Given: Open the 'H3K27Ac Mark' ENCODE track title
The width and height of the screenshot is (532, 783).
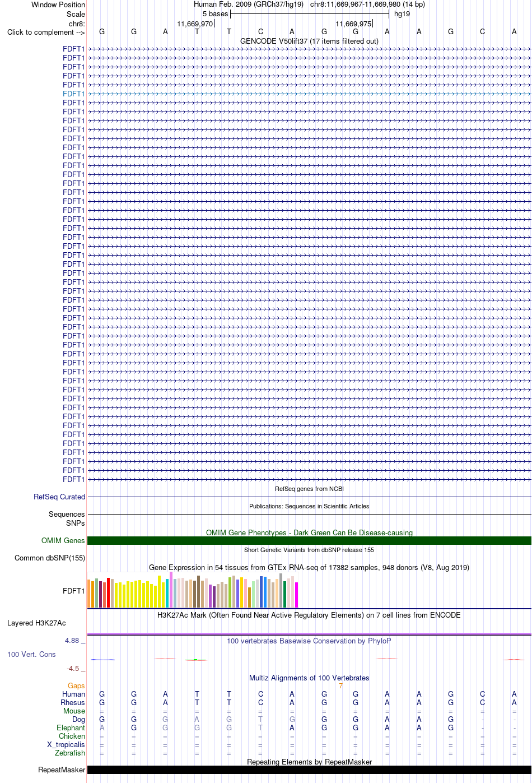Looking at the screenshot, I should pyautogui.click(x=309, y=615).
